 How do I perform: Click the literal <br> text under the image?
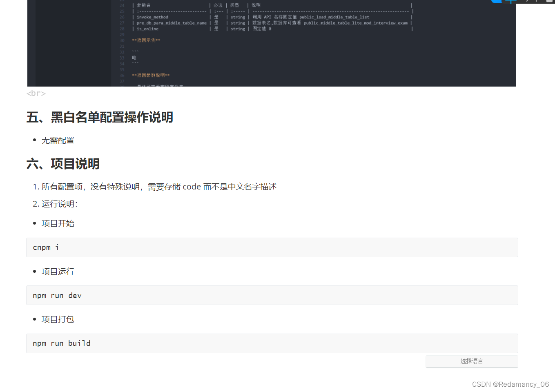click(36, 94)
